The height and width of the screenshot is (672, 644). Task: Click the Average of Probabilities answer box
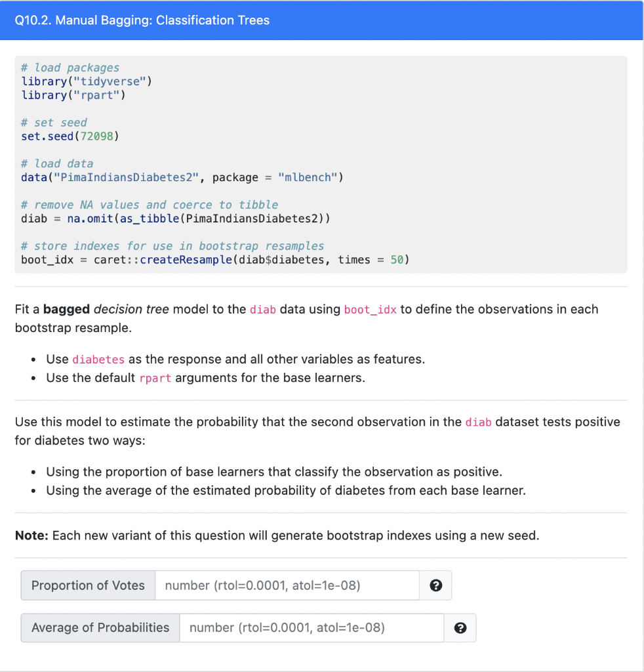[x=311, y=627]
